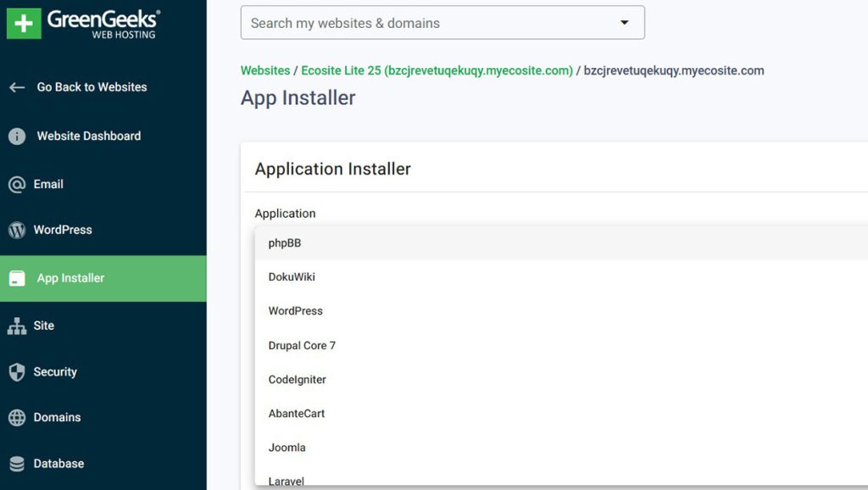This screenshot has height=490, width=868.
Task: Click the Site hierarchy icon
Action: pos(17,326)
